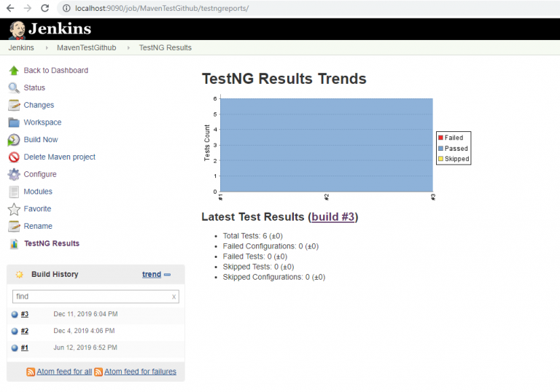Click the Status magnifier icon

tap(14, 88)
